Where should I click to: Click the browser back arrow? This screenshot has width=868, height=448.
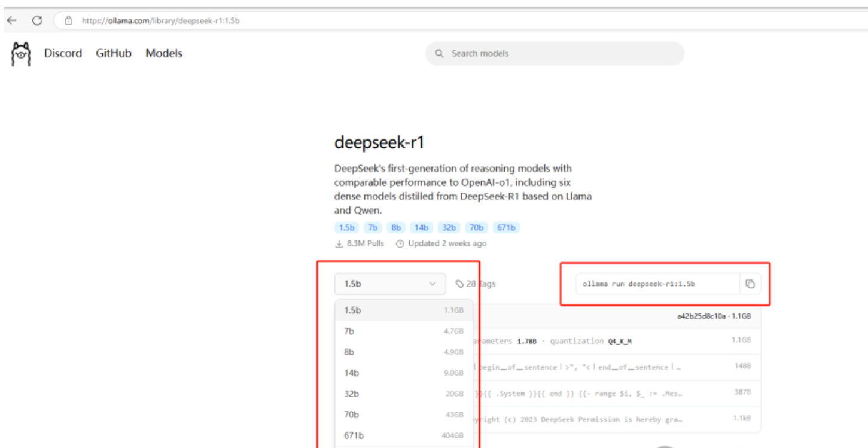11,20
